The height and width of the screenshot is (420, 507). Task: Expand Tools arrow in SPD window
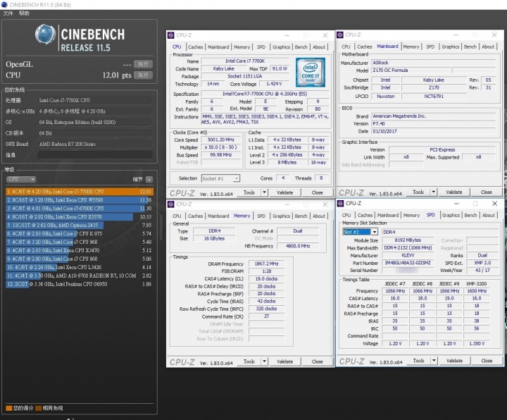[x=434, y=361]
